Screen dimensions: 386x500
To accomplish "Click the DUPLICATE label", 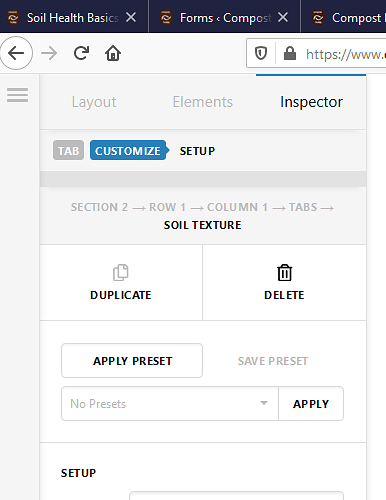I will tap(121, 295).
